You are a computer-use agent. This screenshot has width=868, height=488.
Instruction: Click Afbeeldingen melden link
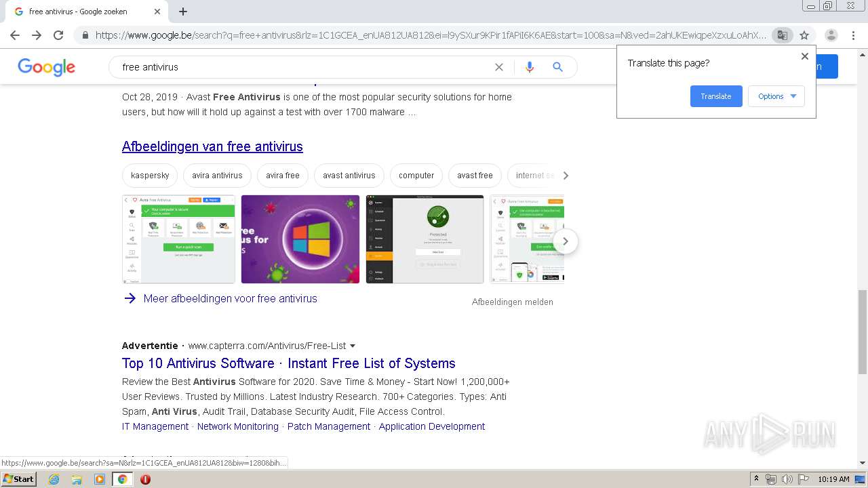pos(513,302)
